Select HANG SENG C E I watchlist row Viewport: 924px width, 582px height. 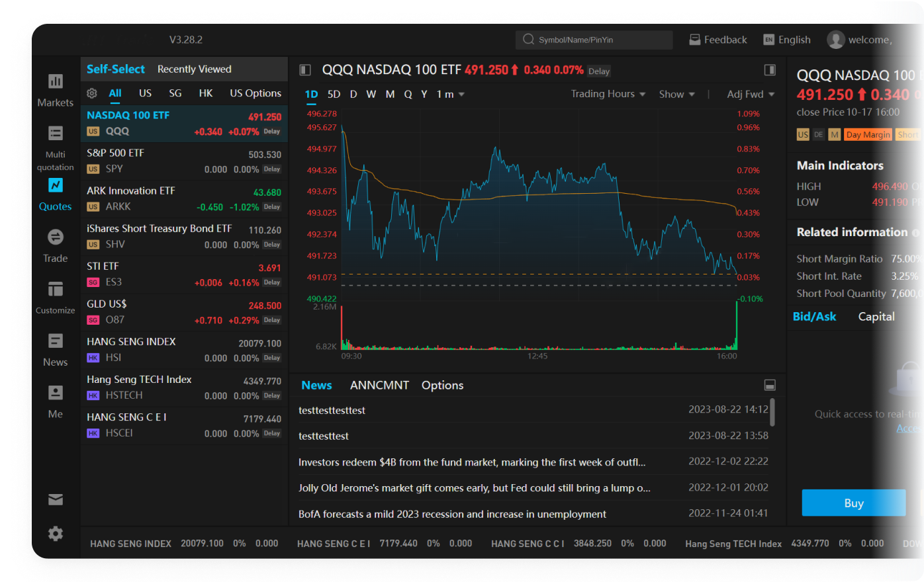click(x=184, y=425)
